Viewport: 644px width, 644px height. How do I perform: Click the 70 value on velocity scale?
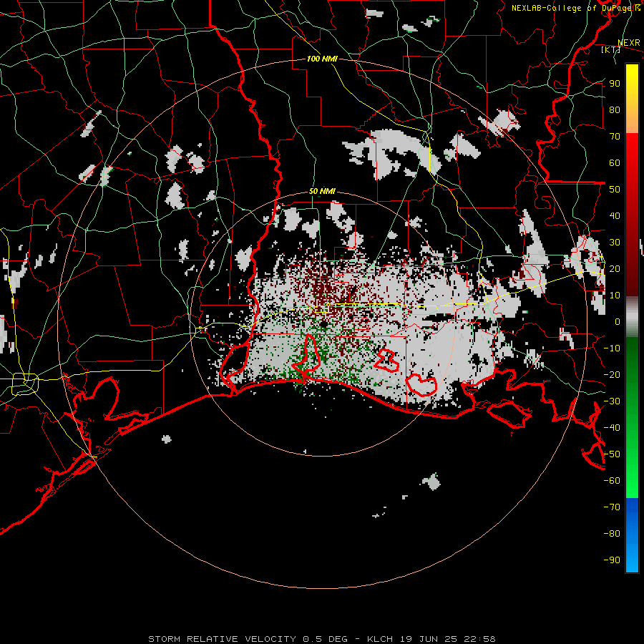615,137
